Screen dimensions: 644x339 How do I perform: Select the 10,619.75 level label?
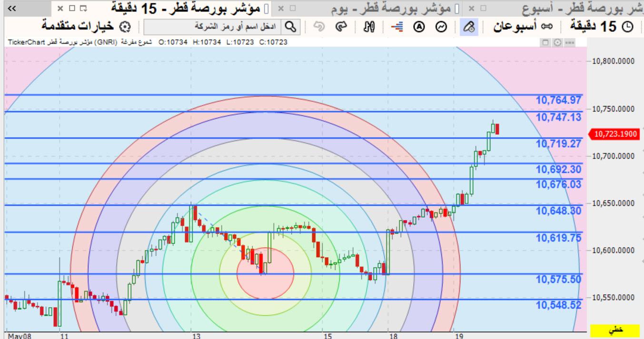point(559,238)
